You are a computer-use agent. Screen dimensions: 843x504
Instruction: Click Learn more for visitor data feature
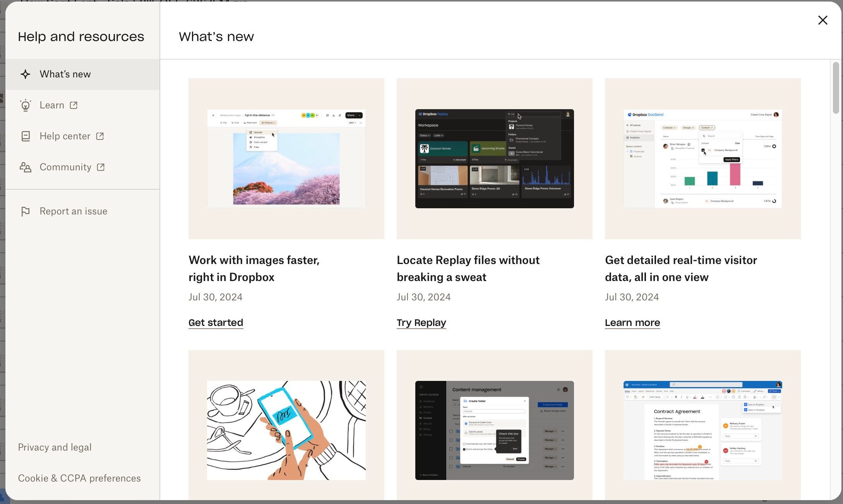pos(632,322)
